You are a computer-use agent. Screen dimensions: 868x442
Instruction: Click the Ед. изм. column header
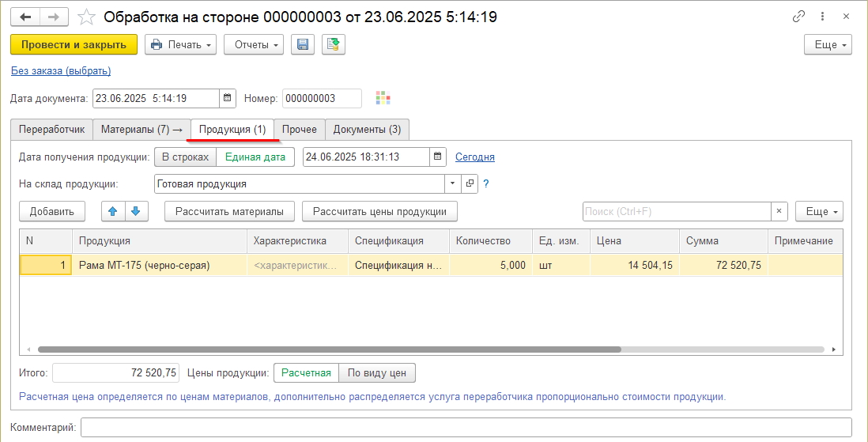(x=560, y=241)
